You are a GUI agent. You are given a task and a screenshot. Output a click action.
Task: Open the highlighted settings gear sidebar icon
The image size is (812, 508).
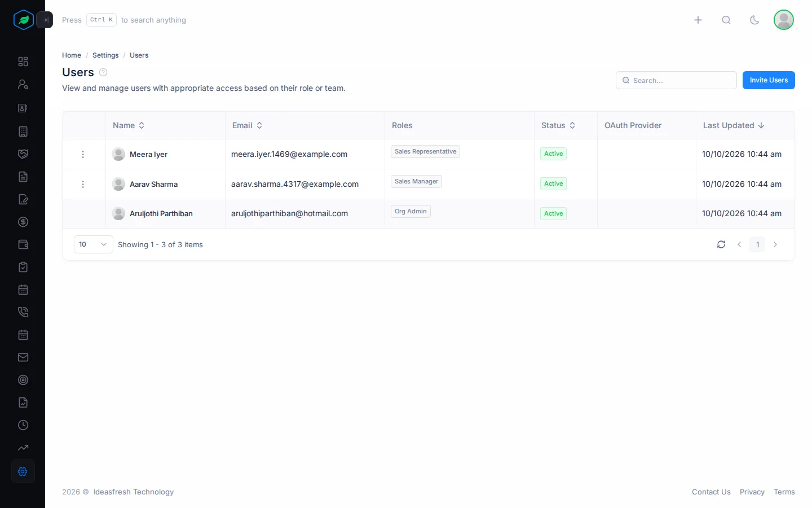click(23, 471)
